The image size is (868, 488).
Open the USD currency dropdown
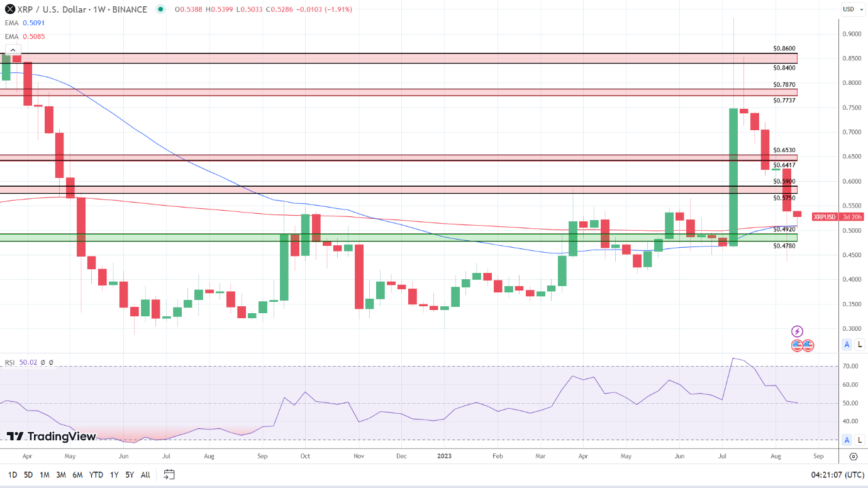tap(852, 9)
